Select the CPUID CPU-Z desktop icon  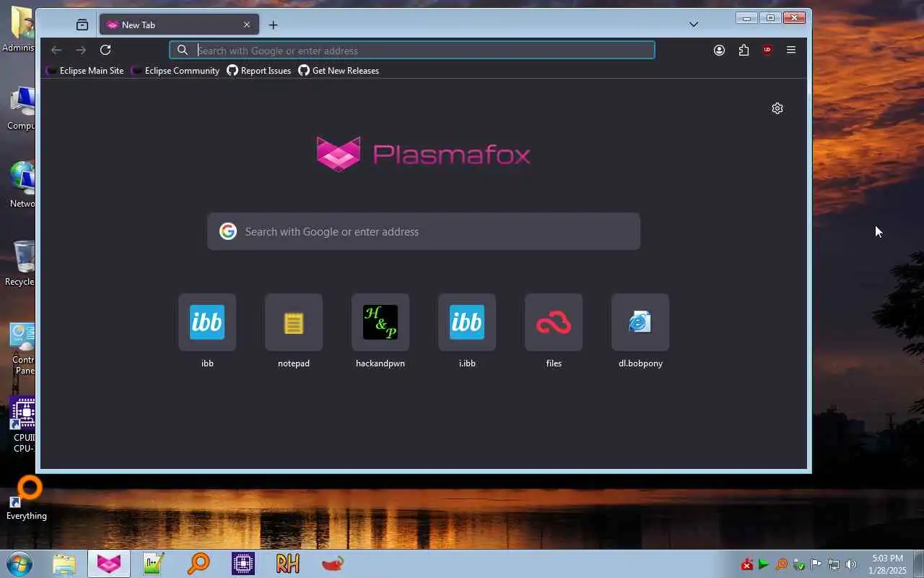[22, 425]
